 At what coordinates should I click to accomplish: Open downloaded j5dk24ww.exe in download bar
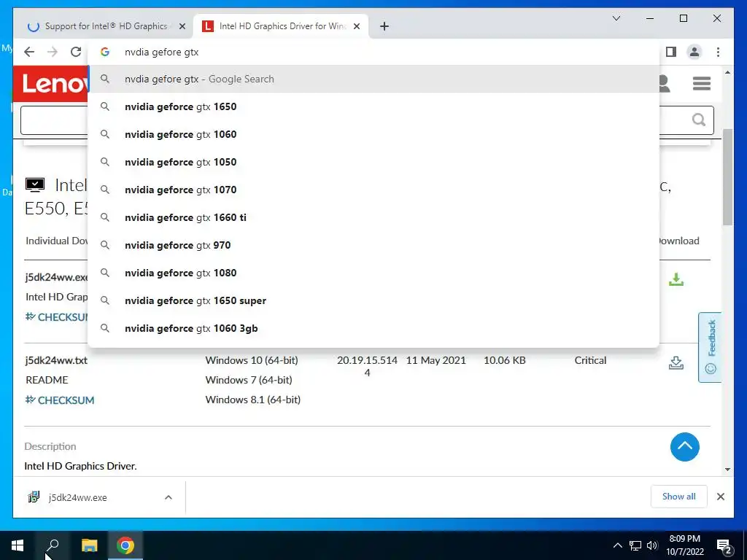[x=77, y=497]
